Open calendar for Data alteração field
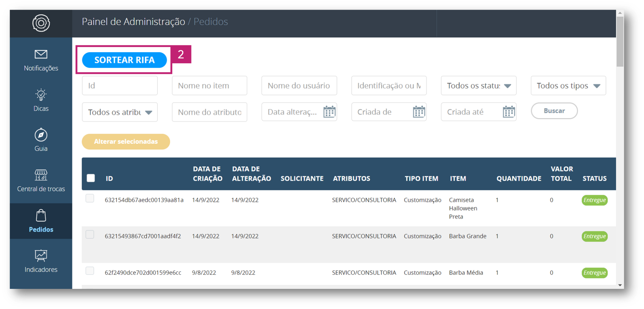The height and width of the screenshot is (309, 644). point(329,112)
